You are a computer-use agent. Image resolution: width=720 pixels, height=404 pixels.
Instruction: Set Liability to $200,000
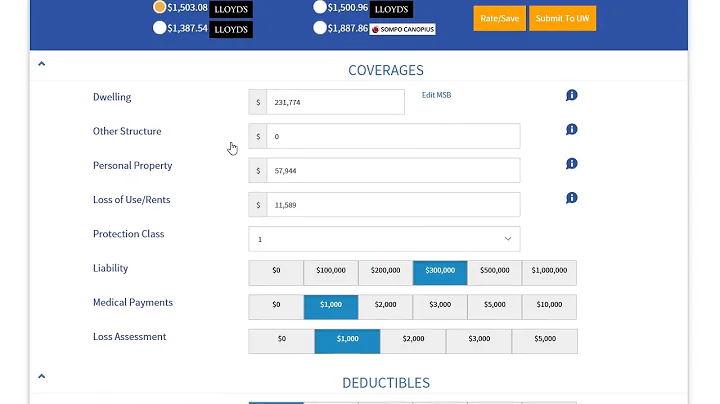tap(385, 273)
